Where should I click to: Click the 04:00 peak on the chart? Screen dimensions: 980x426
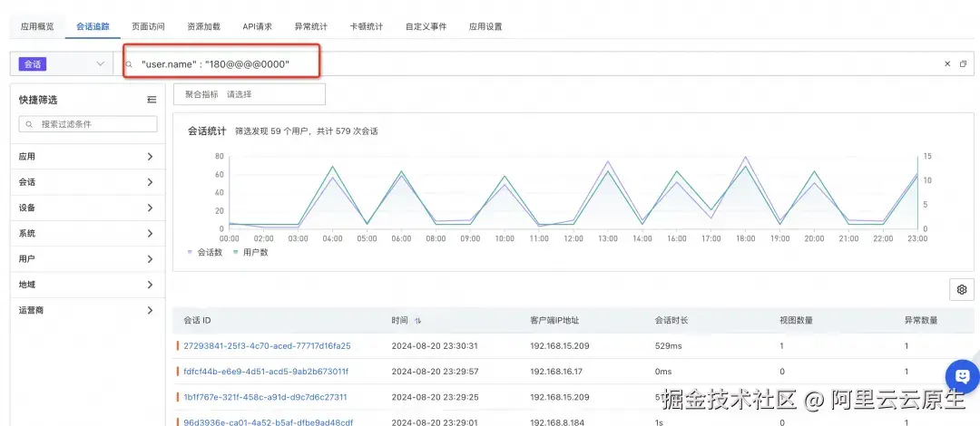coord(332,167)
